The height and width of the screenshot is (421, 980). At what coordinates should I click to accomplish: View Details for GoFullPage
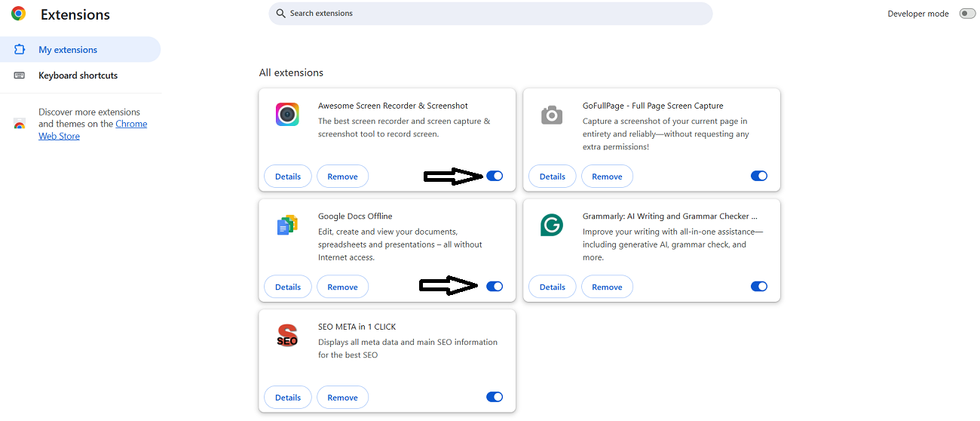coord(553,177)
